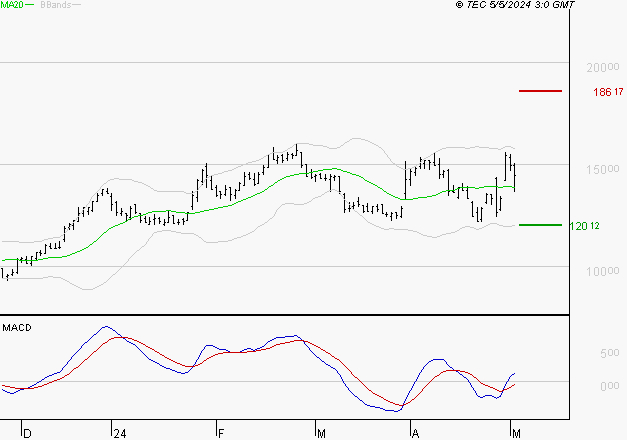Click the D month marker on time axis
Image resolution: width=627 pixels, height=440 pixels.
coord(27,434)
